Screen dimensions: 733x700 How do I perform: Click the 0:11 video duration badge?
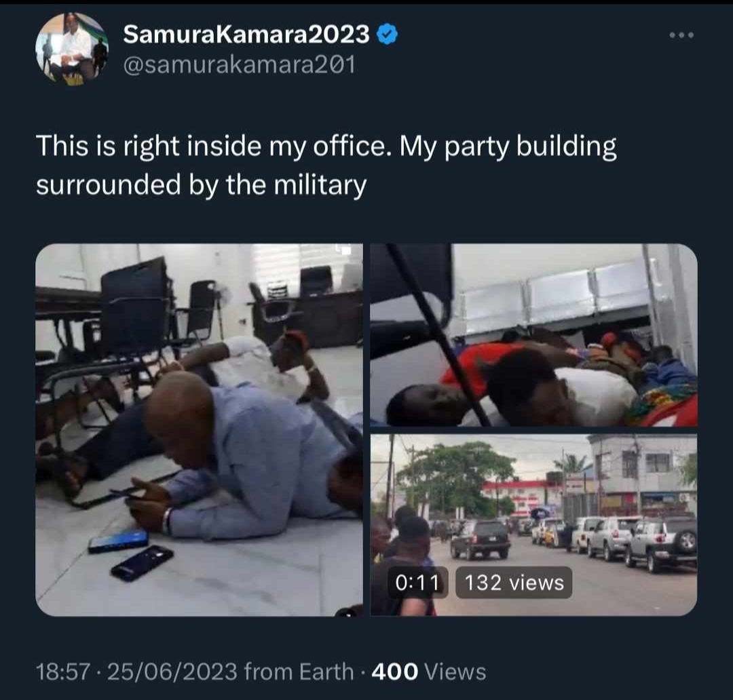[x=417, y=583]
